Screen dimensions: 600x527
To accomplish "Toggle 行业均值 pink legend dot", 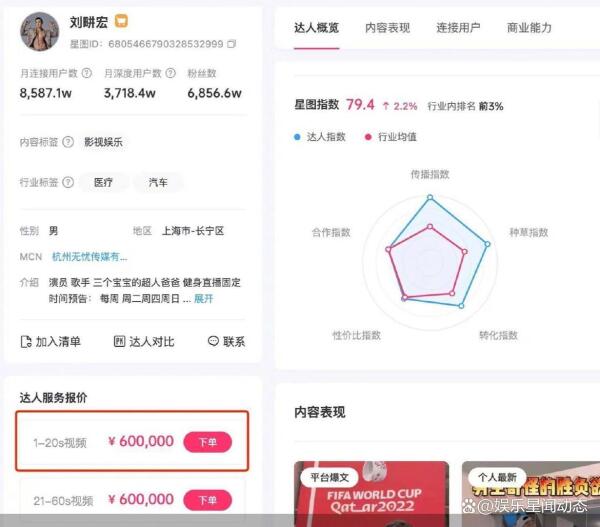I will pyautogui.click(x=368, y=137).
